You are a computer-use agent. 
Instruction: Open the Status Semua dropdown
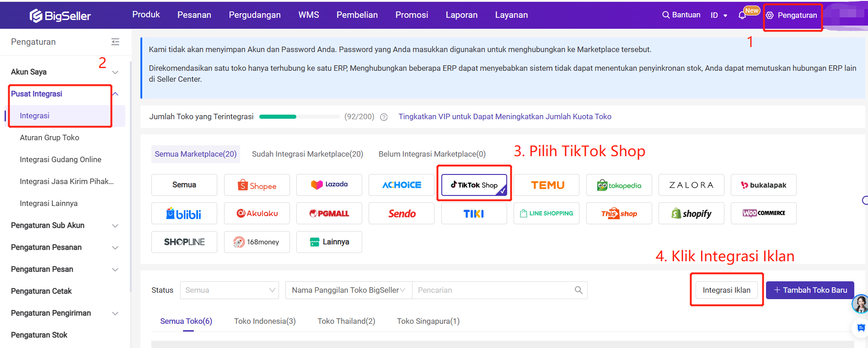(230, 290)
